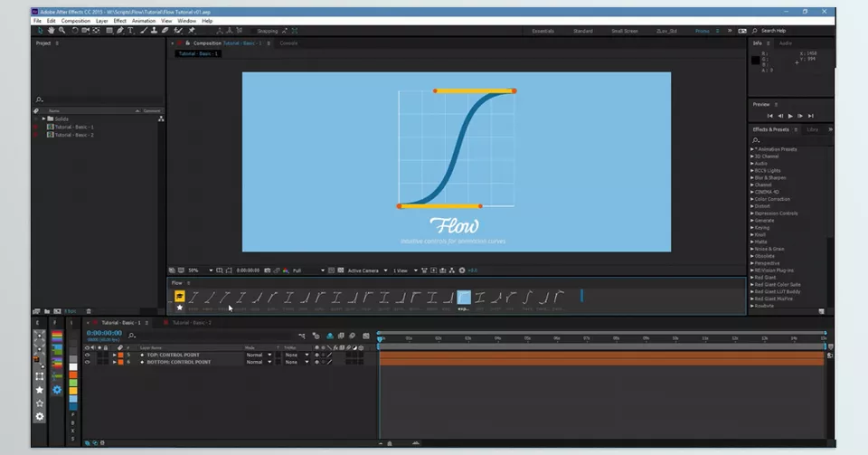Hide the TOP: CONTROL POINT layer

[x=87, y=355]
